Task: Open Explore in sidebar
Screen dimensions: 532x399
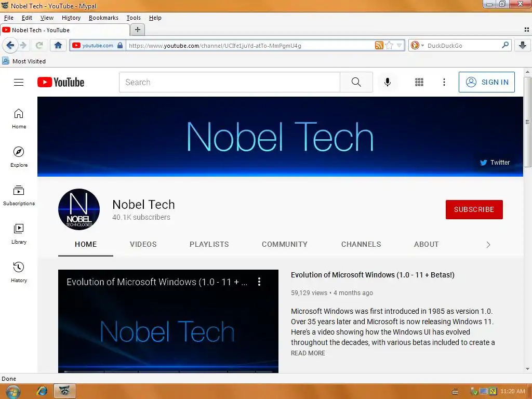Action: pos(19,157)
